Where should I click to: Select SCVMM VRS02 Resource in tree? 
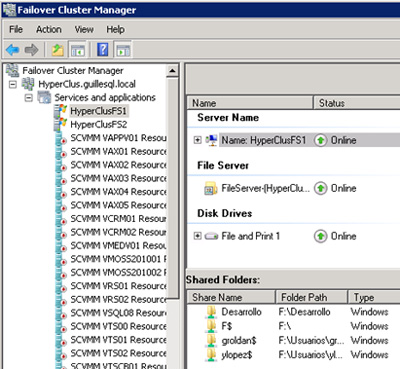(x=118, y=299)
